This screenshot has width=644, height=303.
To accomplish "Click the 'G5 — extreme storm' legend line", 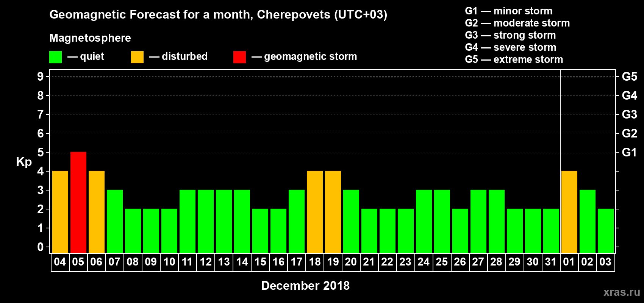I will click(x=514, y=59).
